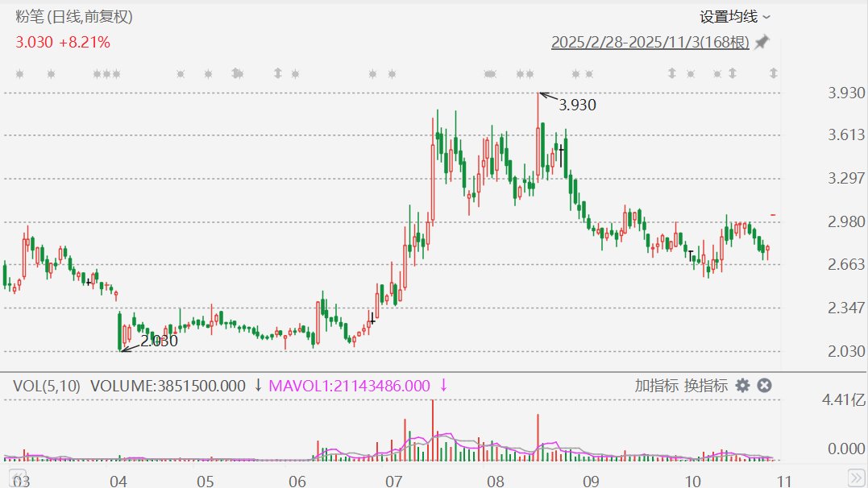The height and width of the screenshot is (488, 868).
Task: Open volume indicator settings gear
Action: pyautogui.click(x=742, y=386)
